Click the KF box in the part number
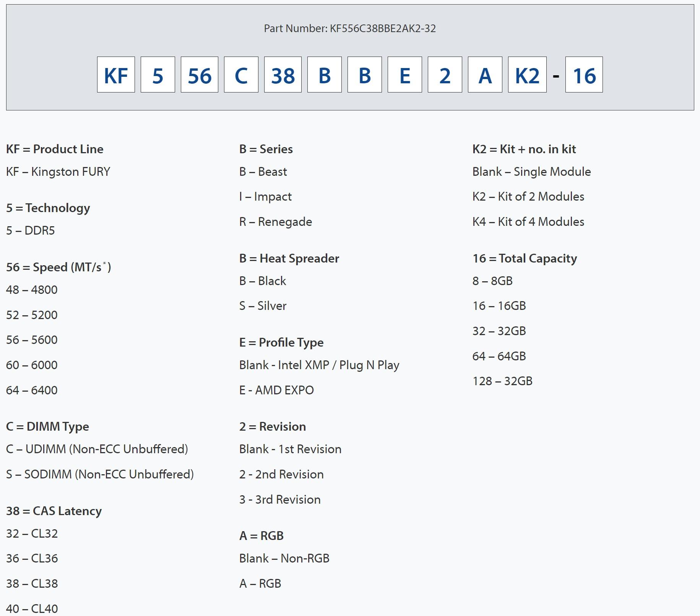The width and height of the screenshot is (700, 616). 116,75
